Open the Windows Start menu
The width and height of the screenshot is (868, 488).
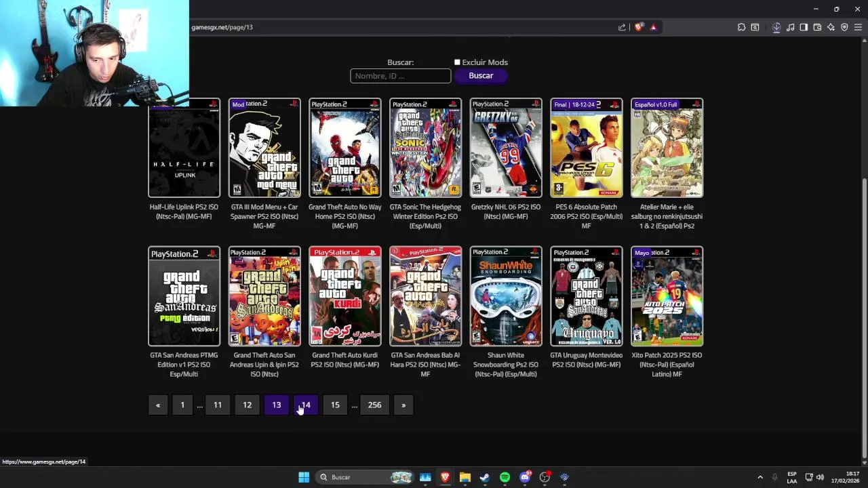[x=304, y=477]
